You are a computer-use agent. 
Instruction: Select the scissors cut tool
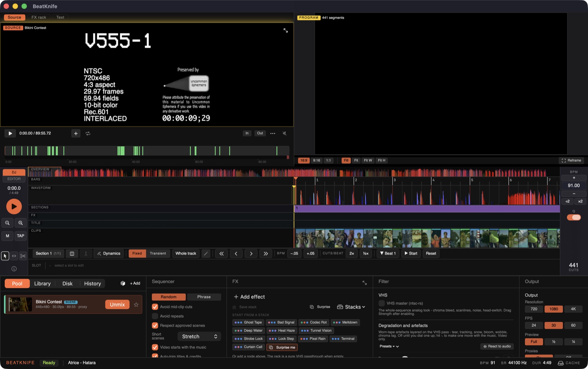tap(23, 256)
